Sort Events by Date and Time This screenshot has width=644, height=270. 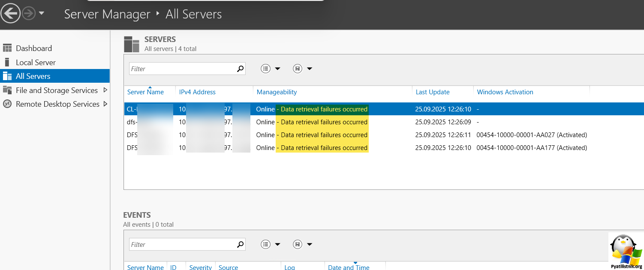349,267
